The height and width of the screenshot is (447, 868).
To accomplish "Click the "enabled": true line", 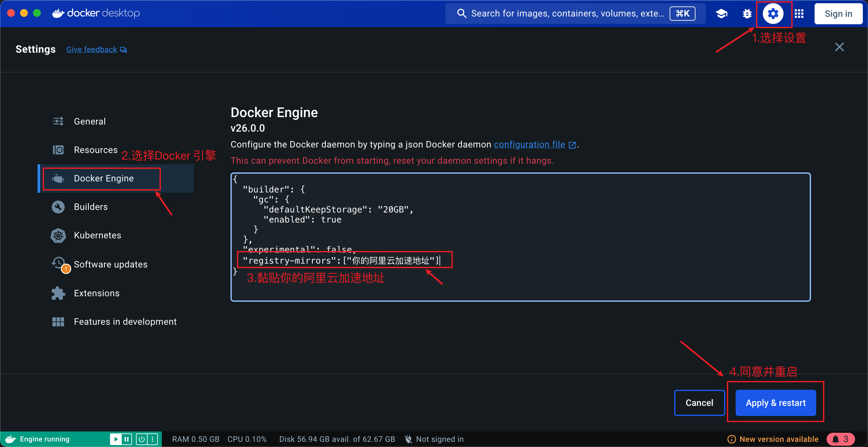I will (x=302, y=220).
